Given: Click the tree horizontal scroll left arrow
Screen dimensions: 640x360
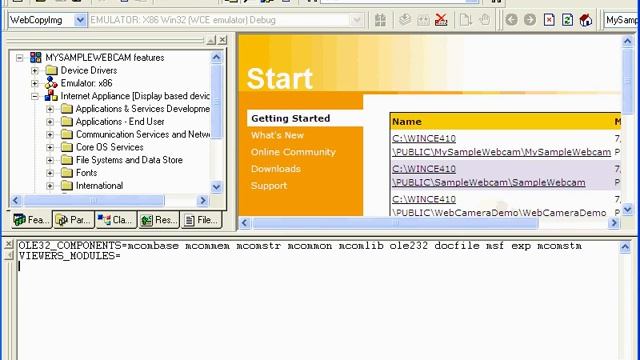Looking at the screenshot, I should (x=16, y=200).
